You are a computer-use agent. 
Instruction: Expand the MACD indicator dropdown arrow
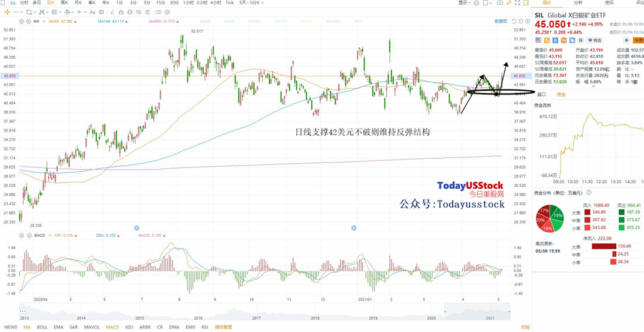tap(50, 235)
